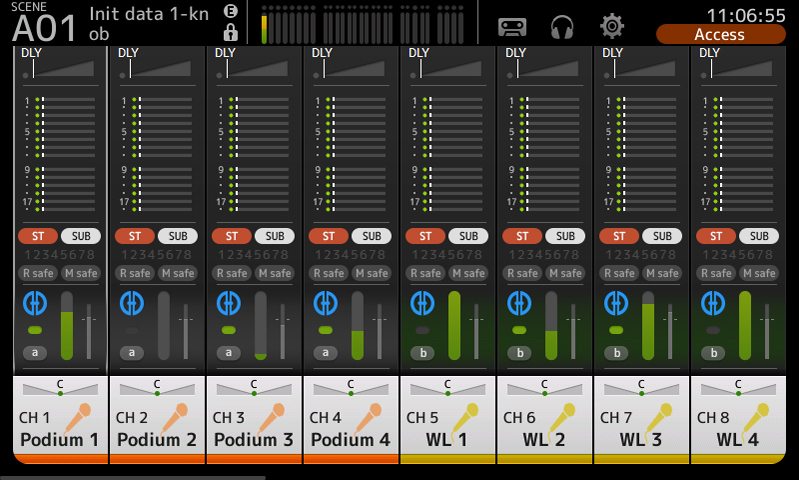Click the padlock icon beside scene name

point(230,33)
